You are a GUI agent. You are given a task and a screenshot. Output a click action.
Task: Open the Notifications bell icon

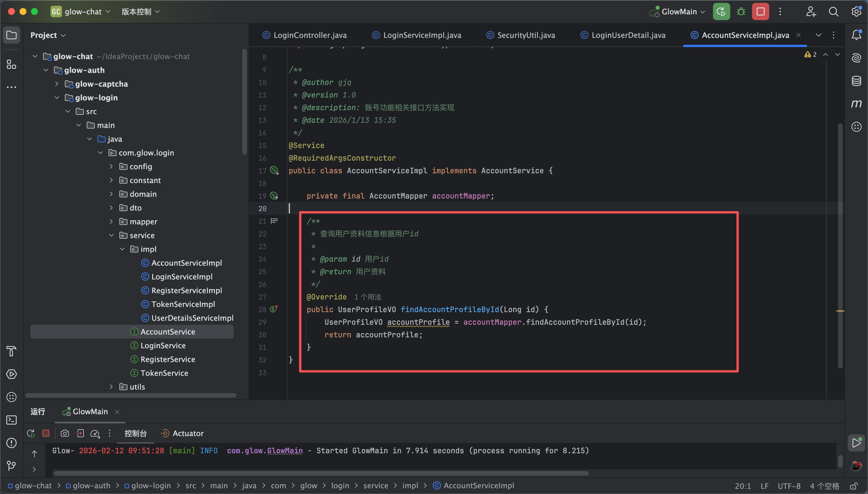(856, 35)
